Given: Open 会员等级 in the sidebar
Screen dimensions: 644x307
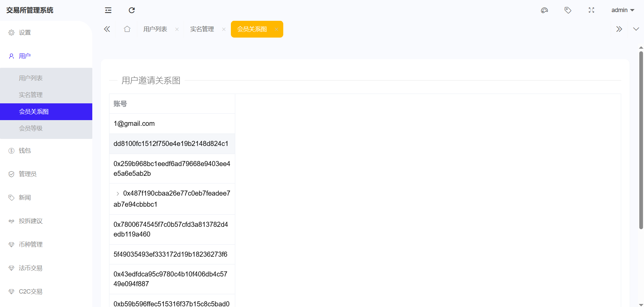Looking at the screenshot, I should [31, 129].
